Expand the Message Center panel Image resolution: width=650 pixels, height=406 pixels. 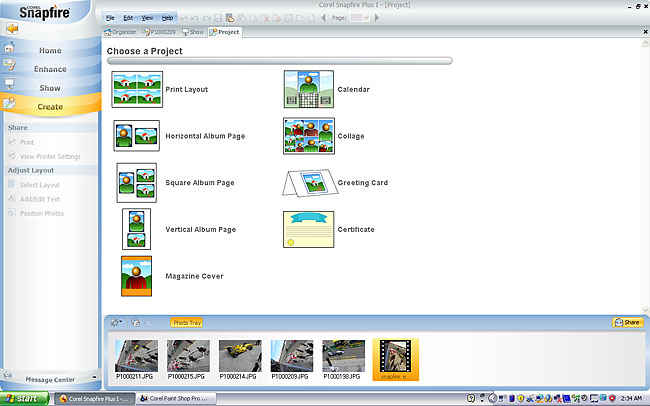coord(50,379)
